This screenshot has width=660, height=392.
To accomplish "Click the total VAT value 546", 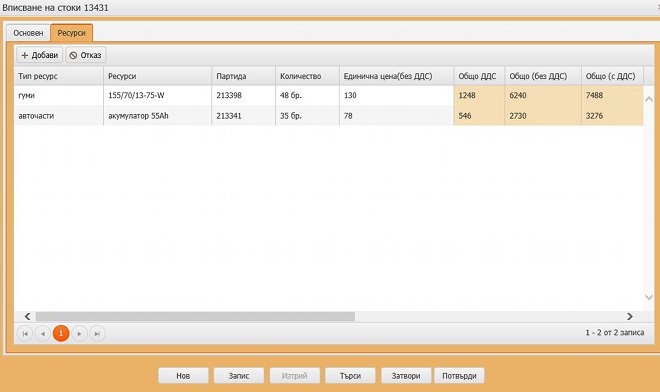I will tap(479, 116).
